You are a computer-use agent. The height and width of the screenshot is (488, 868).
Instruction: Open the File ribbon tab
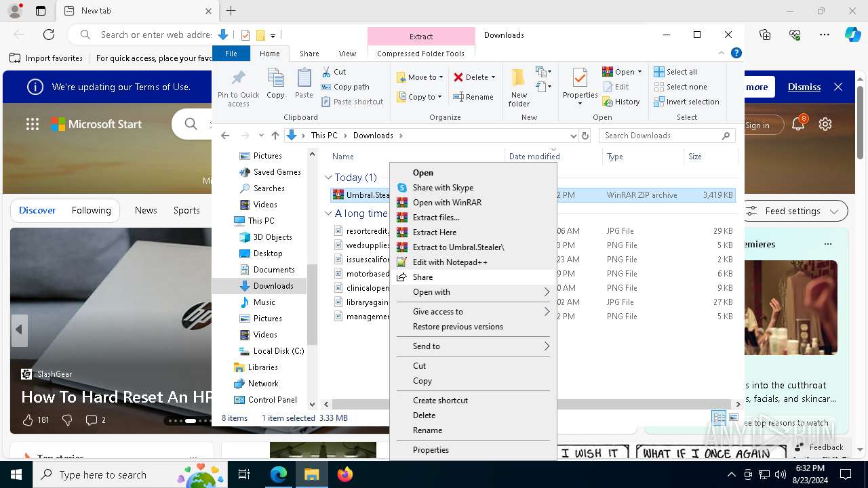coord(231,54)
